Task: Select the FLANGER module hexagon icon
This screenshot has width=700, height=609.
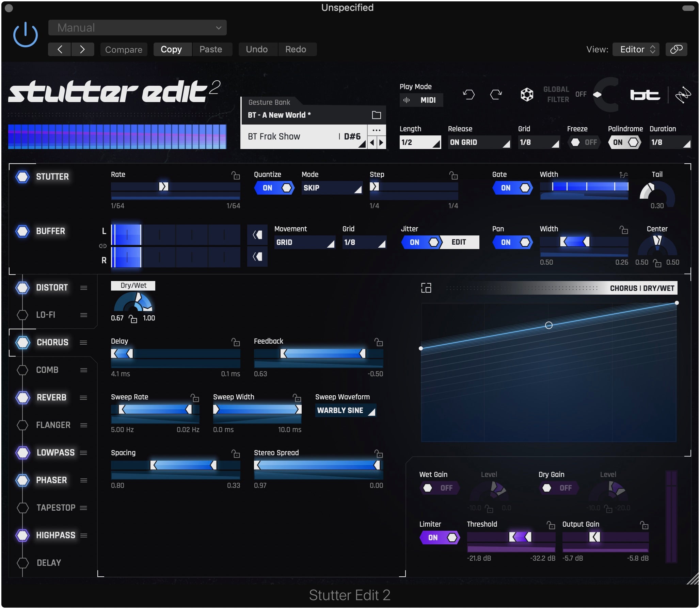Action: click(22, 425)
